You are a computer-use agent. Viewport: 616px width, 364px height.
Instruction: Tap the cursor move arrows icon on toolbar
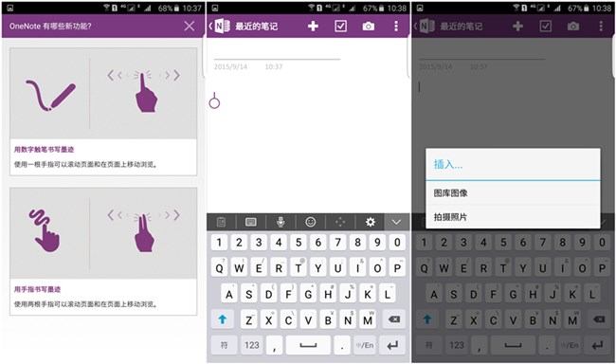pos(340,222)
